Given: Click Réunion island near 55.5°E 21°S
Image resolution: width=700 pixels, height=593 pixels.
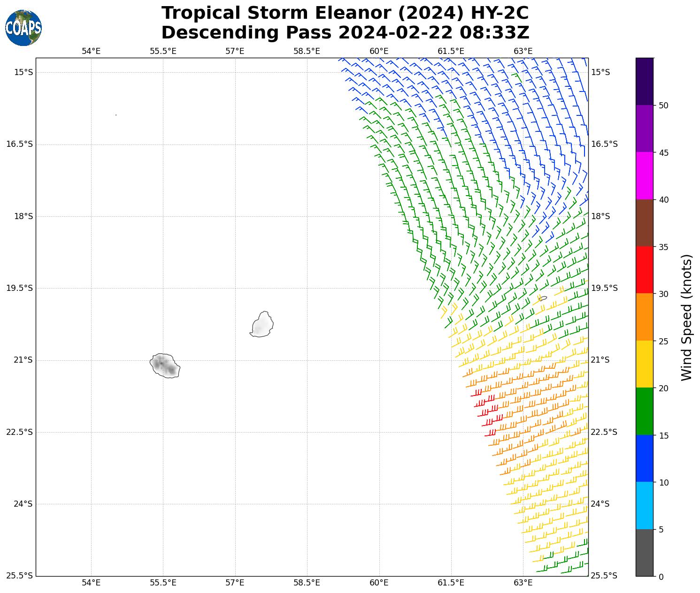Looking at the screenshot, I should pyautogui.click(x=165, y=366).
